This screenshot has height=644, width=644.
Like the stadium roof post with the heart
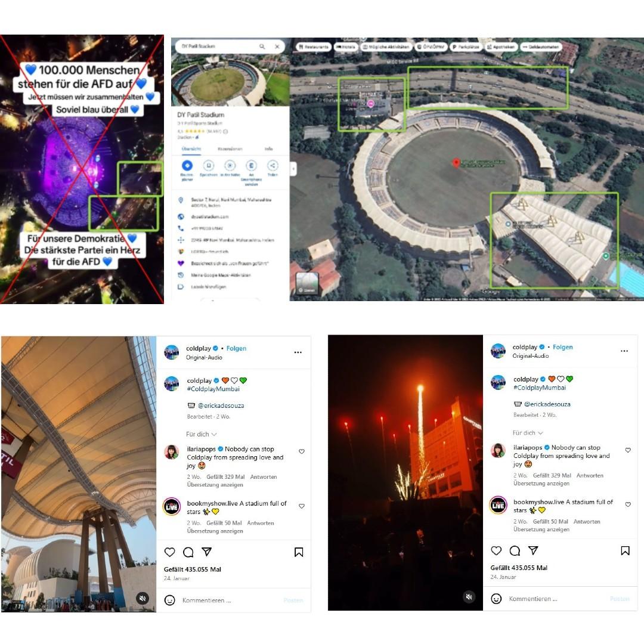click(169, 552)
